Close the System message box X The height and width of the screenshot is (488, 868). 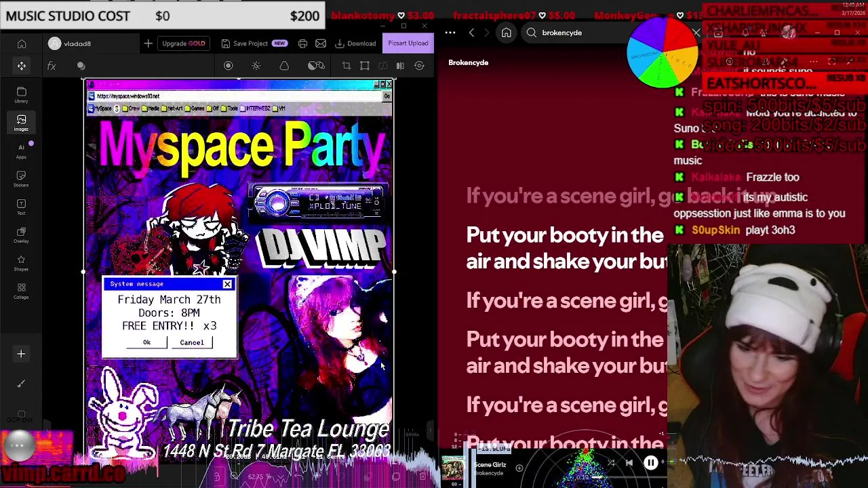pos(227,284)
